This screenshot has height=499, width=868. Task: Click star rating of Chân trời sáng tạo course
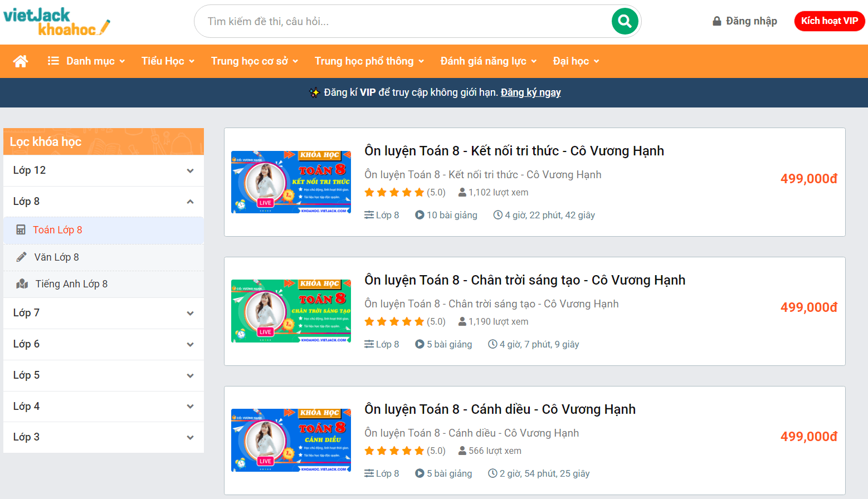(394, 321)
